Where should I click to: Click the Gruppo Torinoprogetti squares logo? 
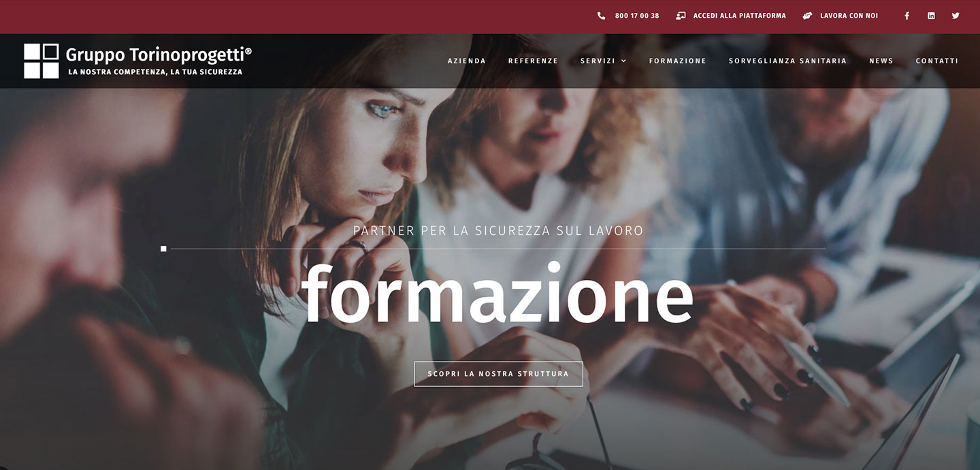(42, 61)
